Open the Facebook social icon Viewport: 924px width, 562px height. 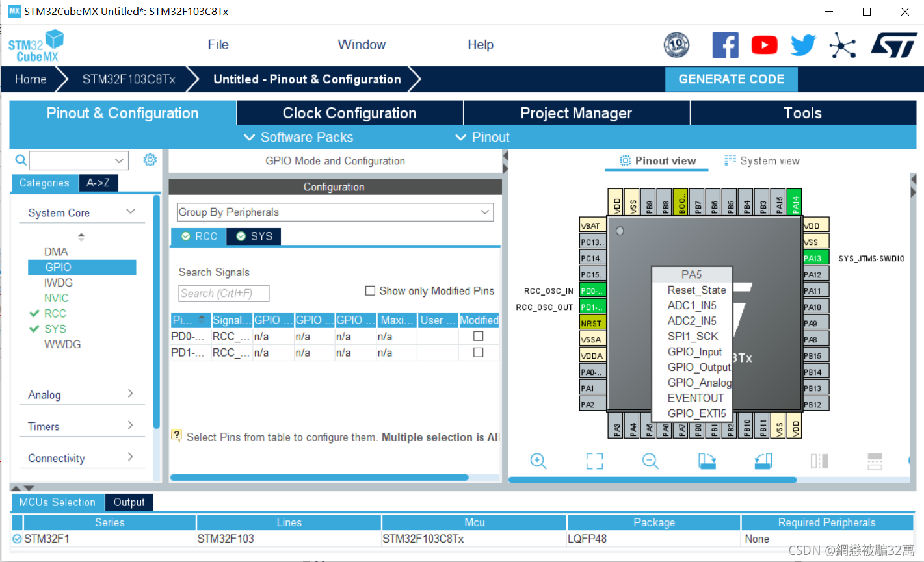point(725,45)
